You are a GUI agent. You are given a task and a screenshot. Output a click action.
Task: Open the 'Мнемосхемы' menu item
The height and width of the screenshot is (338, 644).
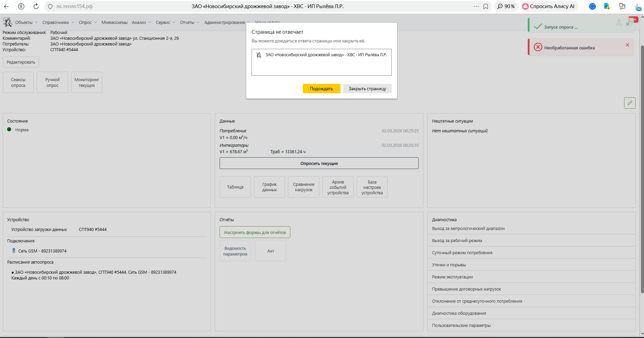pyautogui.click(x=115, y=23)
